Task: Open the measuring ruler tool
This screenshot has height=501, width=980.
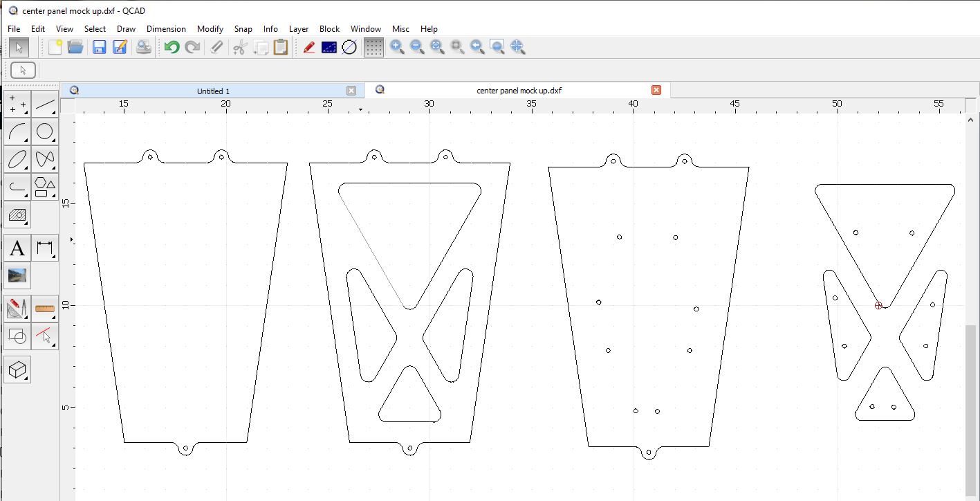Action: pyautogui.click(x=45, y=308)
